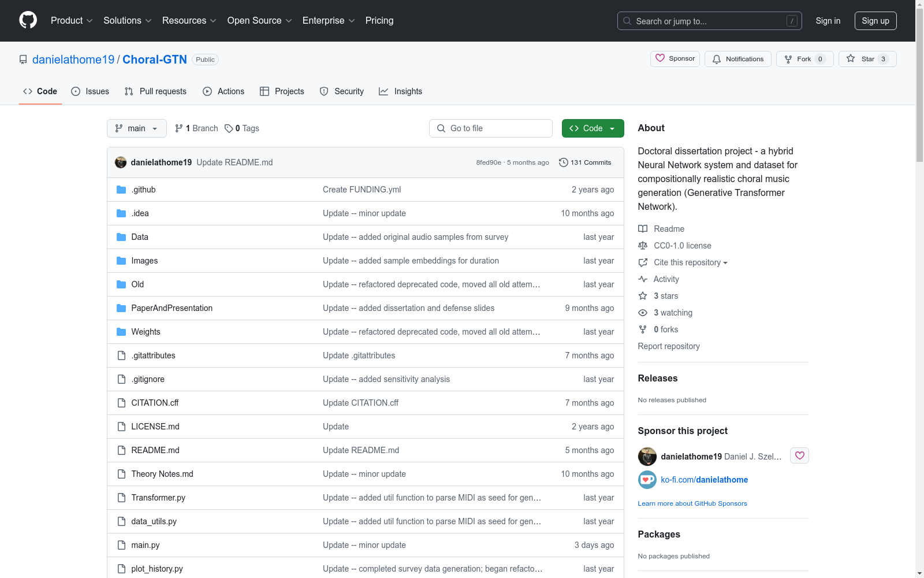Click the GitHub logo icon
This screenshot has width=924, height=578.
point(28,20)
